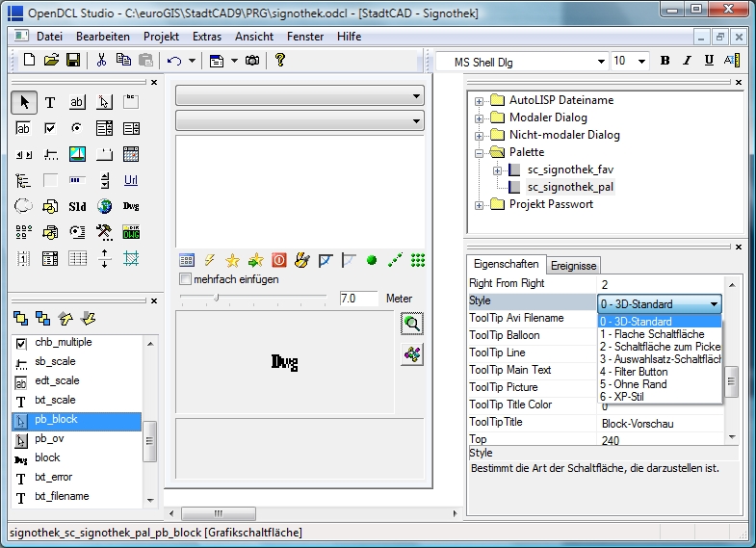Screen dimensions: 756x548
Task: Click the yellow star favorites icon
Action: coord(232,261)
